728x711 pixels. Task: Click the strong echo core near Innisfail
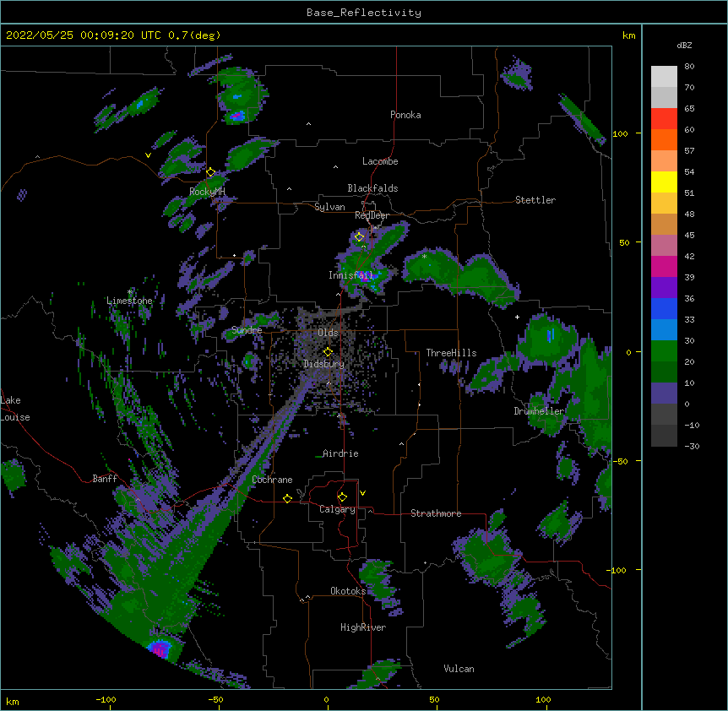tap(367, 278)
